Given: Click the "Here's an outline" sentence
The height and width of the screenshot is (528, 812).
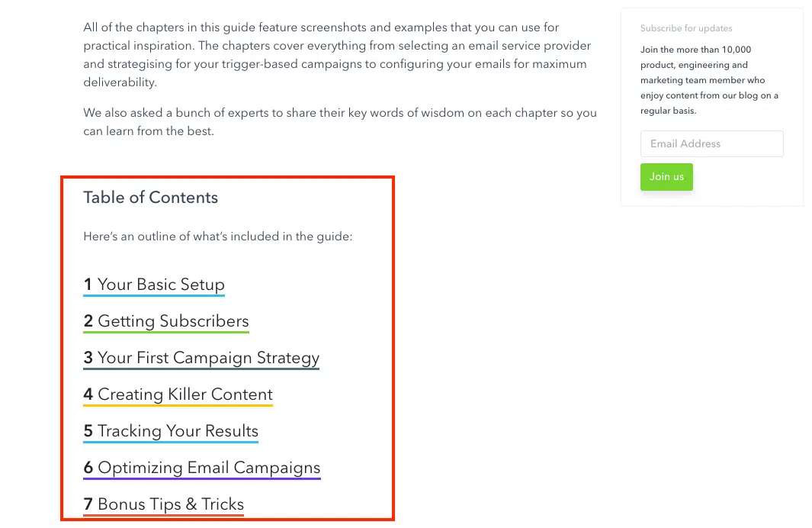Looking at the screenshot, I should [217, 237].
